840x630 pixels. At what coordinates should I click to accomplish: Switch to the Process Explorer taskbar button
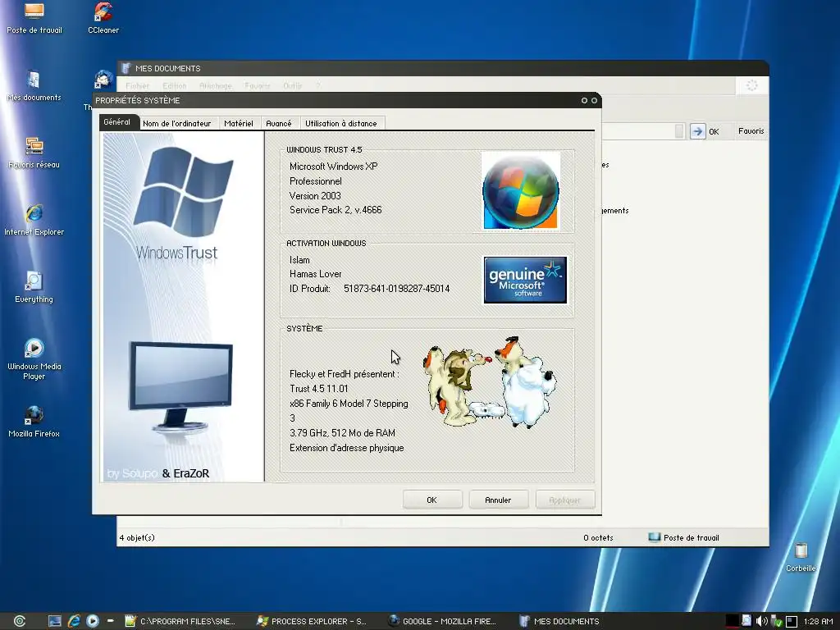312,622
